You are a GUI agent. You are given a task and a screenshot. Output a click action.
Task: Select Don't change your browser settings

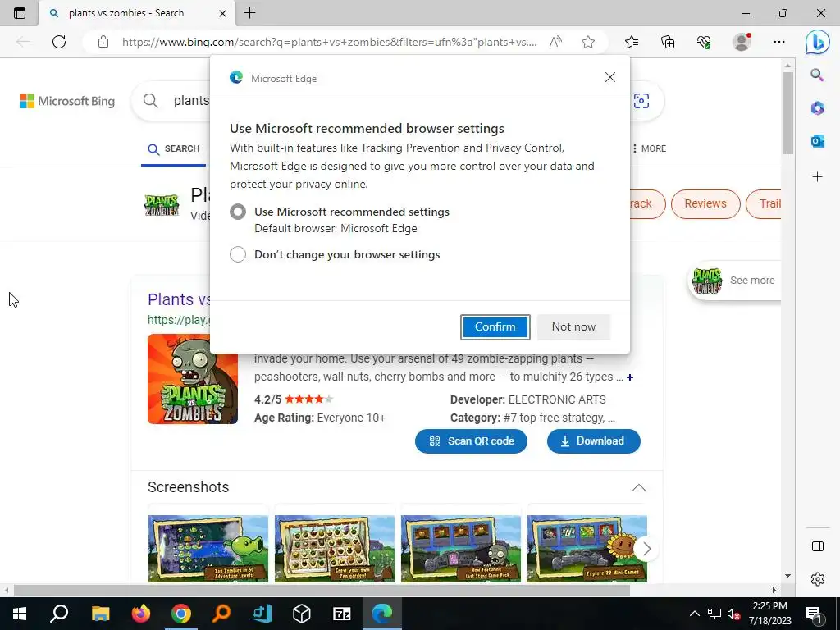point(238,254)
